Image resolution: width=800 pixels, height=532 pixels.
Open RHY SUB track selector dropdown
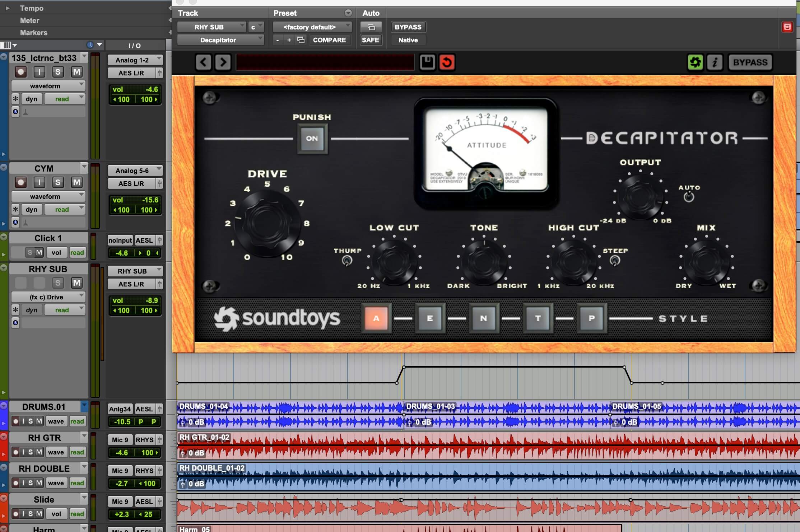(x=211, y=27)
